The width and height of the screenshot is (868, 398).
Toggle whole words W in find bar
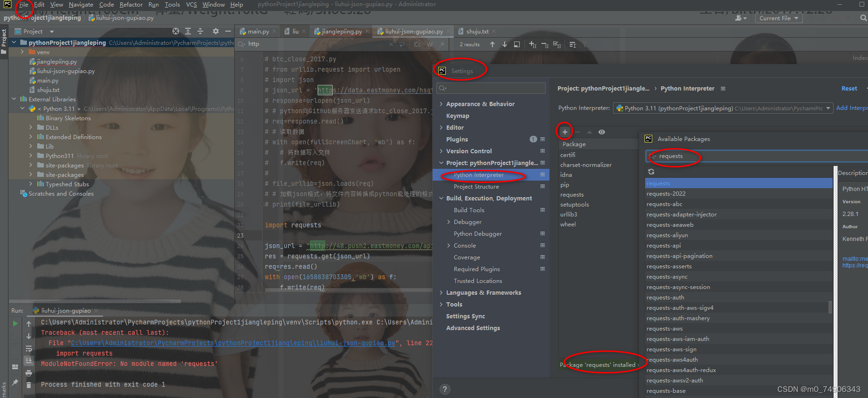coord(430,44)
